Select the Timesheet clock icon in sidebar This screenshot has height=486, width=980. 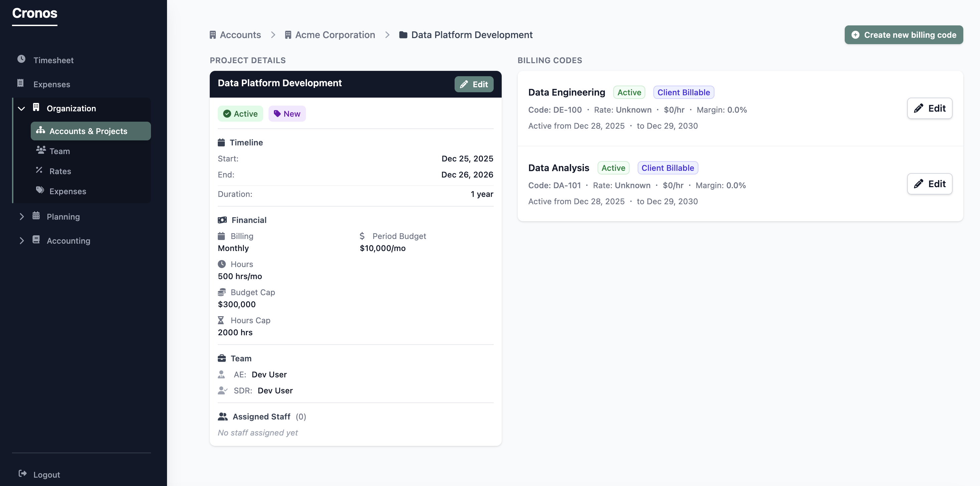coord(21,60)
